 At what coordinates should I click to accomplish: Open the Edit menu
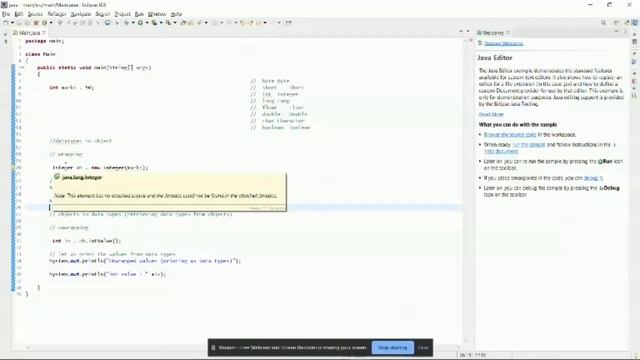click(x=19, y=14)
